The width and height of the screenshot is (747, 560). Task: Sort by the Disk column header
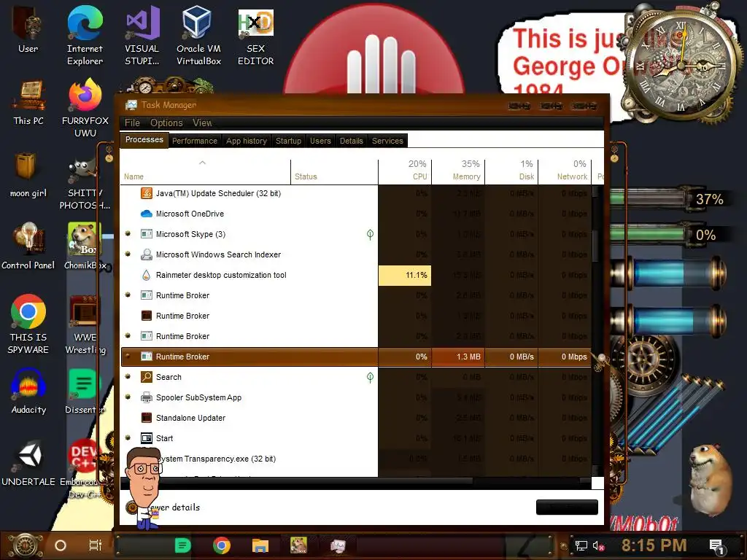tap(511, 170)
